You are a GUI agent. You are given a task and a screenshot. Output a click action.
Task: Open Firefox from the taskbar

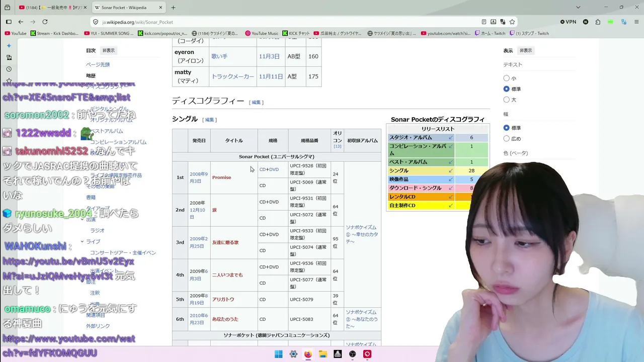pos(308,354)
